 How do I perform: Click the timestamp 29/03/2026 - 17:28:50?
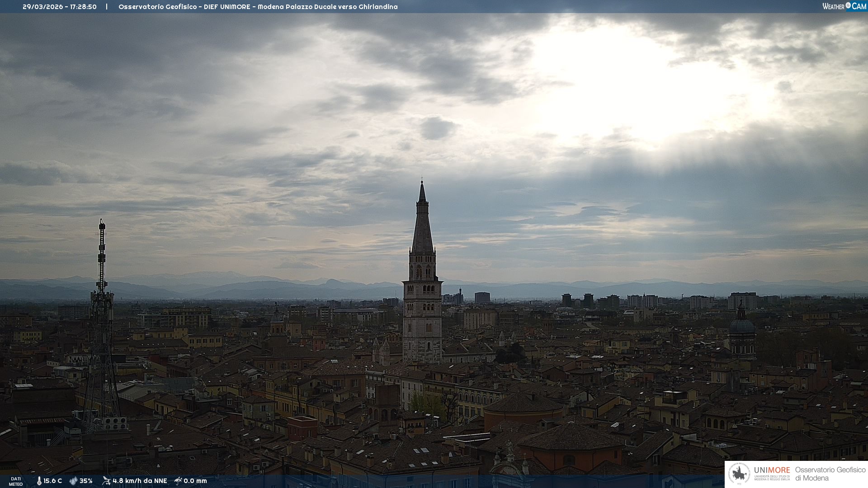point(60,7)
